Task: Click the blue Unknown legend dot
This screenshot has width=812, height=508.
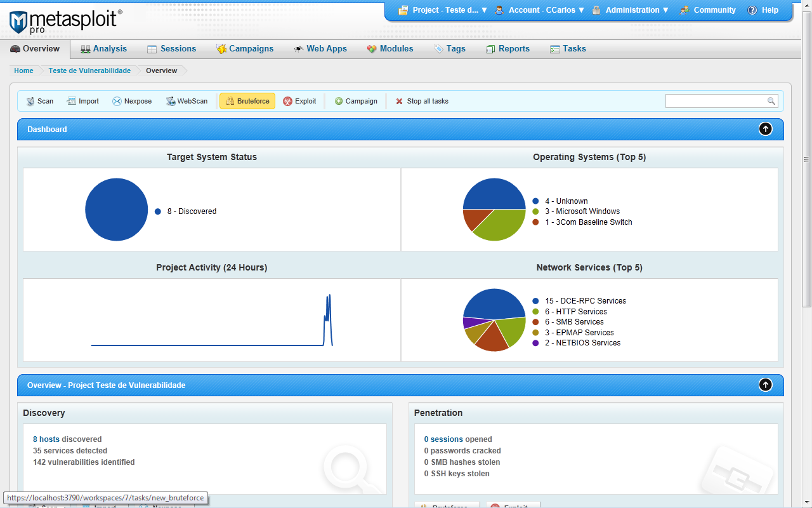Action: tap(535, 201)
